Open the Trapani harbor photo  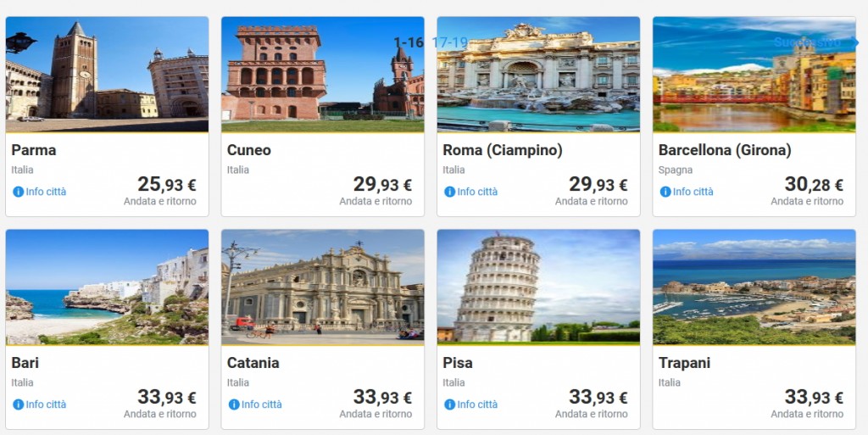(754, 287)
